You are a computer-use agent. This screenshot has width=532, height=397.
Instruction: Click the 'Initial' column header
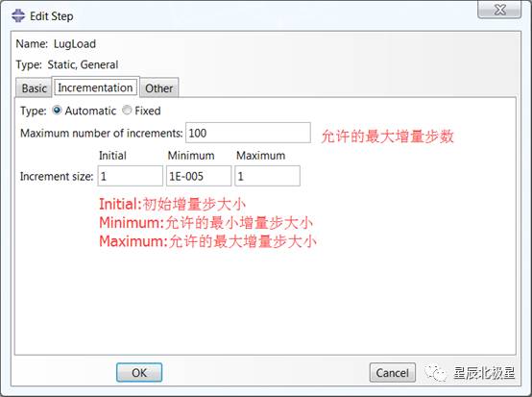click(112, 156)
